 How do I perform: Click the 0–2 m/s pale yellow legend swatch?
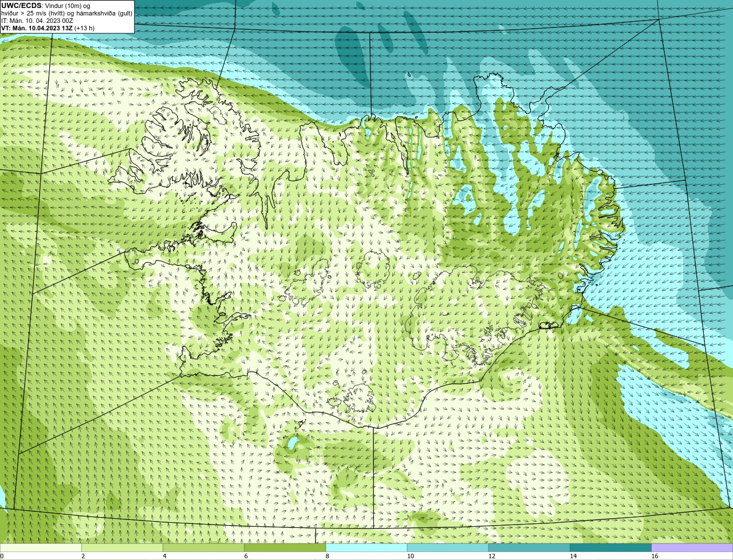coord(41,548)
